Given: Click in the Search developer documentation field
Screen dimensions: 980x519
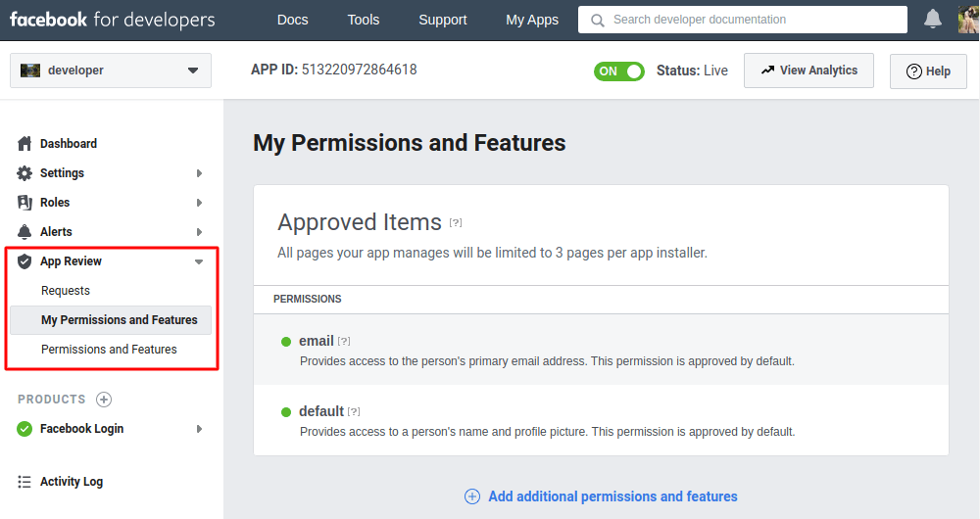Looking at the screenshot, I should [x=743, y=20].
